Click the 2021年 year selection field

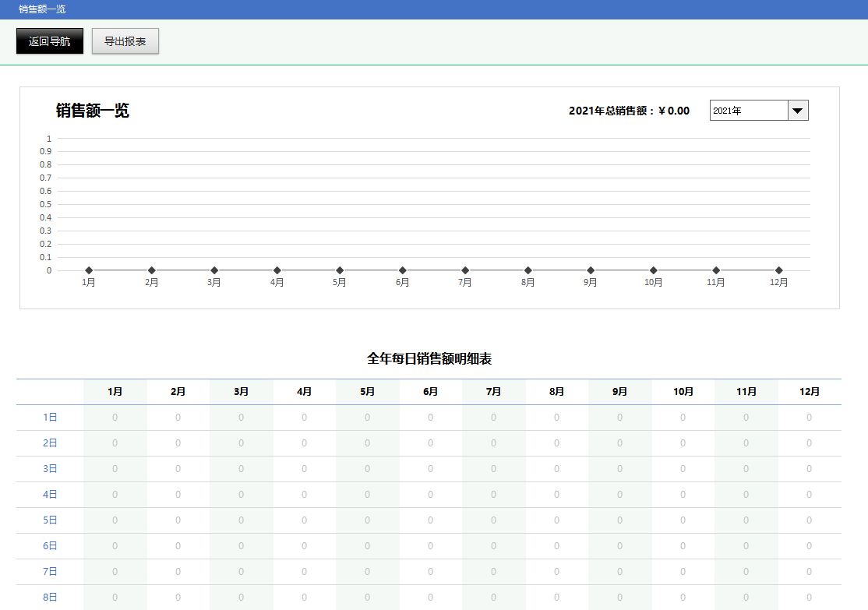click(749, 110)
